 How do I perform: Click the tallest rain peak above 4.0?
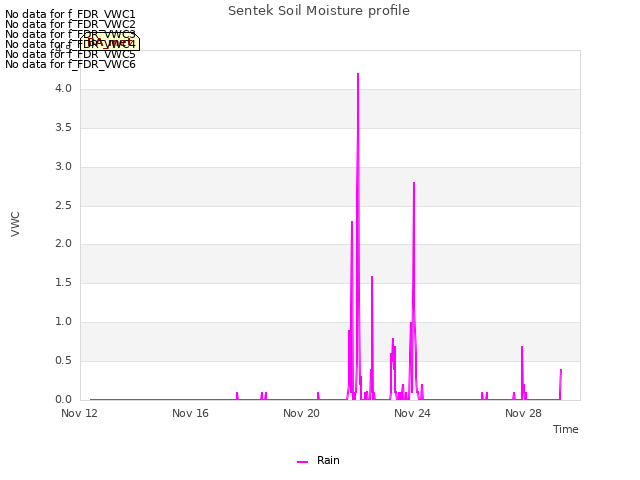[x=358, y=74]
